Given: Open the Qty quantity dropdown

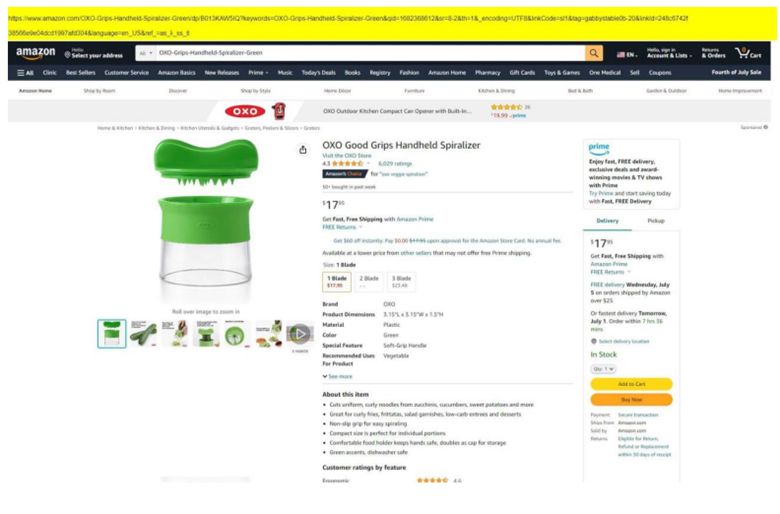Looking at the screenshot, I should coord(603,369).
